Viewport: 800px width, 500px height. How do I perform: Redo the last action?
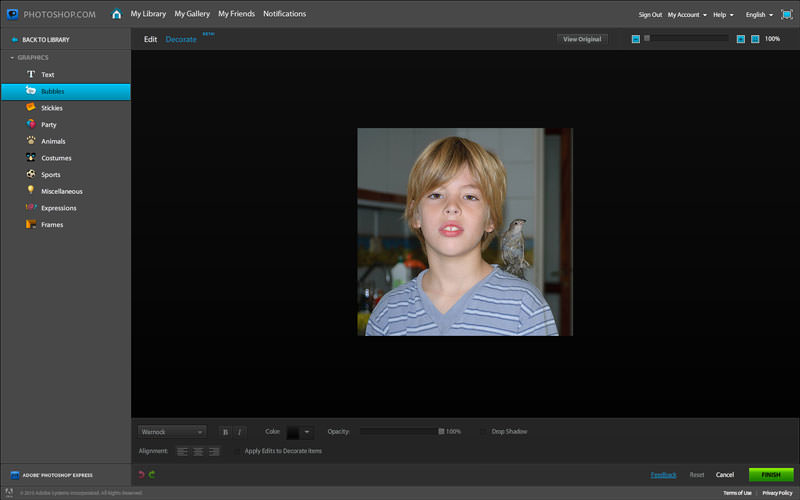(x=152, y=474)
